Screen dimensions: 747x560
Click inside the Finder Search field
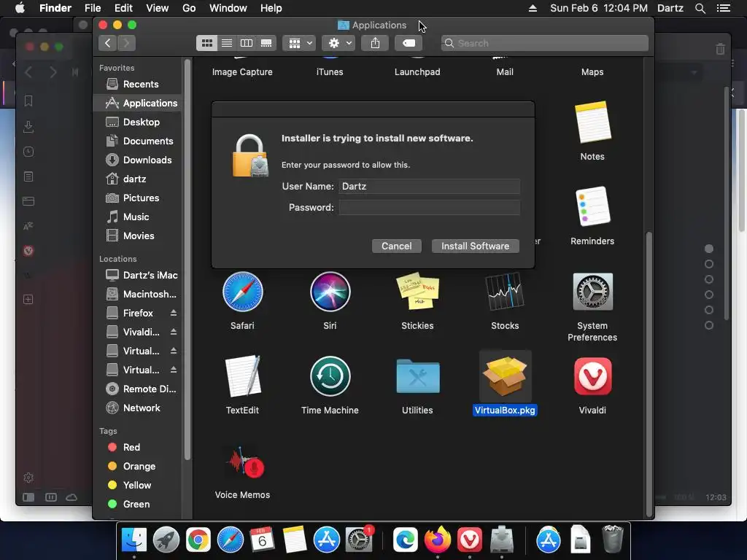pyautogui.click(x=544, y=43)
